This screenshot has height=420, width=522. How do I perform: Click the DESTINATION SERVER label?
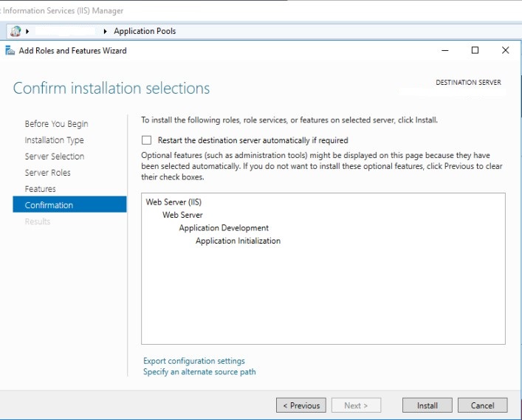[468, 83]
